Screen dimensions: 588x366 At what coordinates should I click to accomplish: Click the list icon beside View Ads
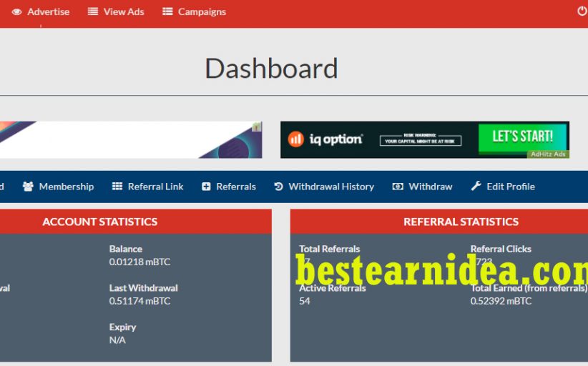click(x=93, y=11)
